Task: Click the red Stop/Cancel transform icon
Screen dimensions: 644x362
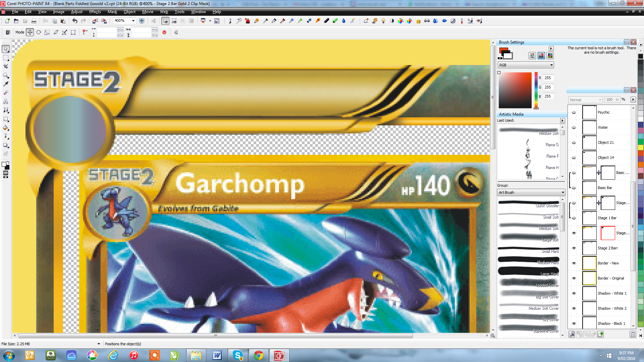Action: click(164, 32)
